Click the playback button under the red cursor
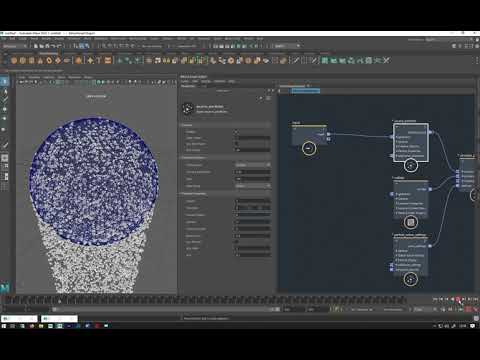The height and width of the screenshot is (360, 480). tap(458, 299)
